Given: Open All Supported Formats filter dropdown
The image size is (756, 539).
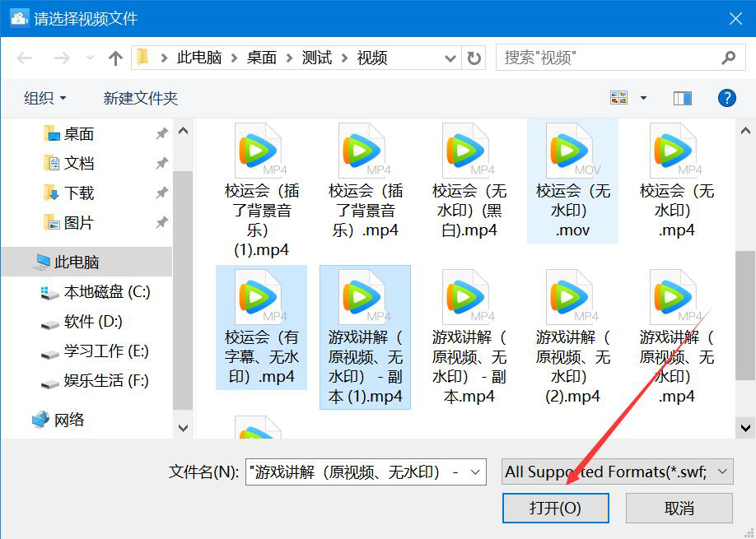Looking at the screenshot, I should [617, 472].
